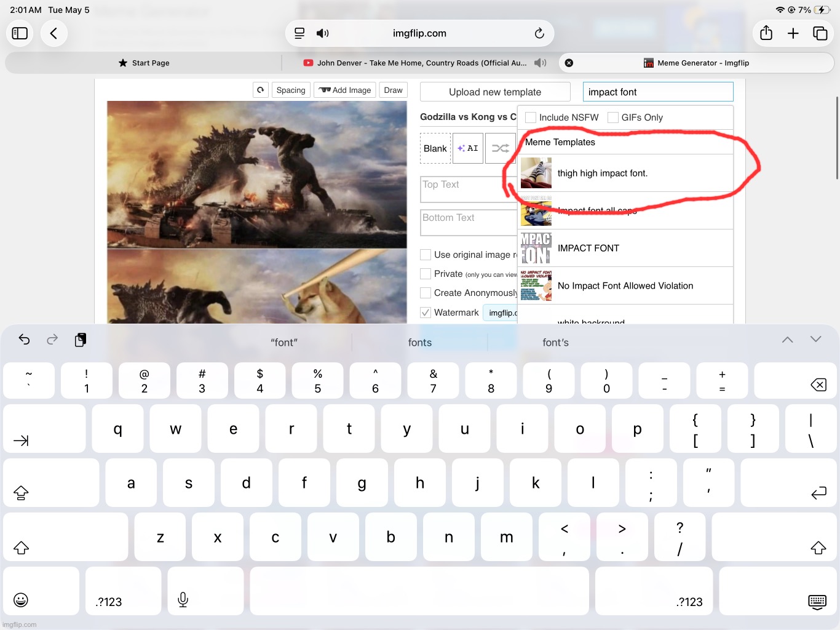Tap undo arrow on keyboard toolbar
This screenshot has width=840, height=630.
click(24, 340)
